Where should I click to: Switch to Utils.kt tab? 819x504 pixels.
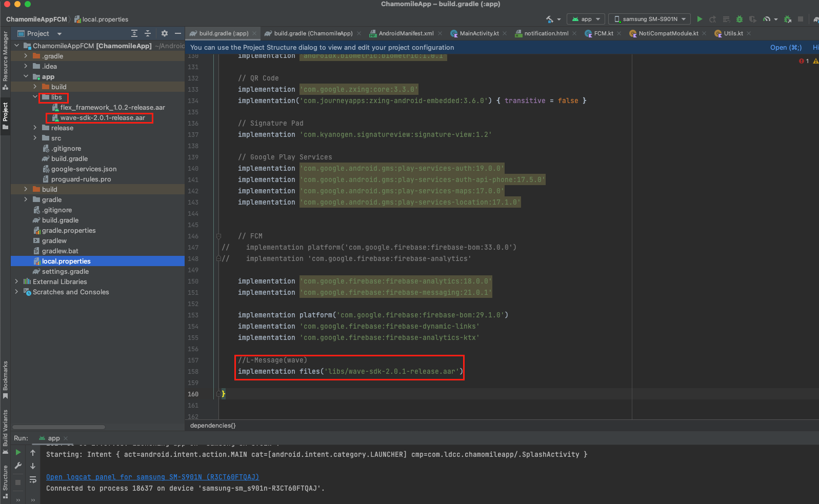[733, 33]
